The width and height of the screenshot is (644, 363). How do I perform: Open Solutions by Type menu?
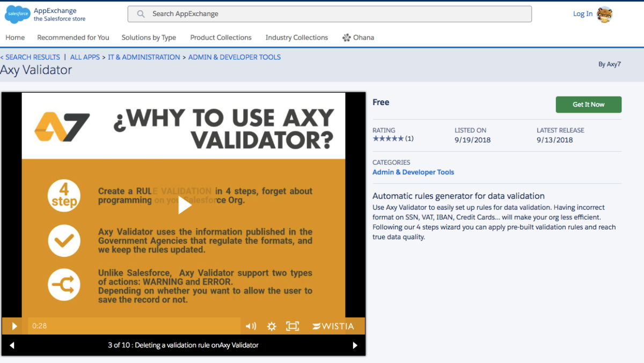(149, 38)
